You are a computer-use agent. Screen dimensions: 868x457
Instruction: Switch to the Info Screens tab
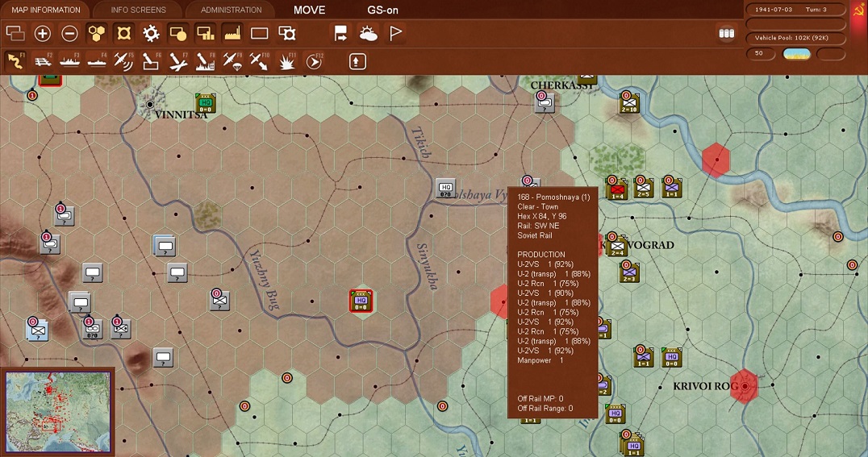pyautogui.click(x=138, y=10)
